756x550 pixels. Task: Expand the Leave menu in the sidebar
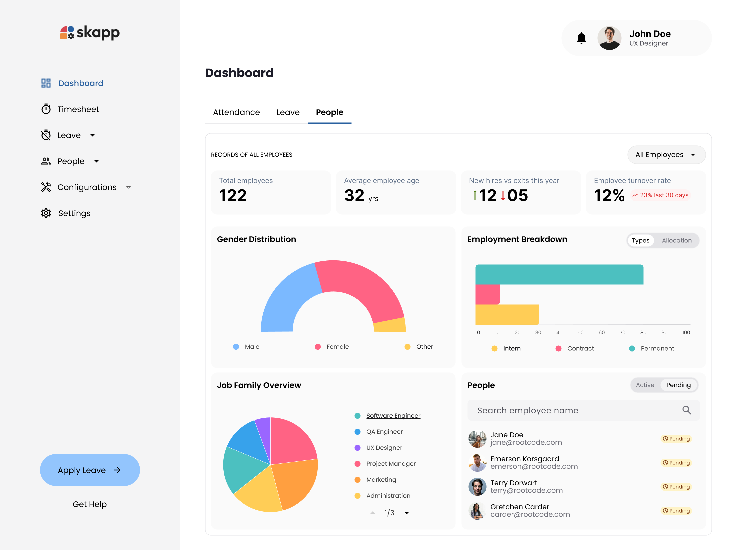tap(93, 135)
